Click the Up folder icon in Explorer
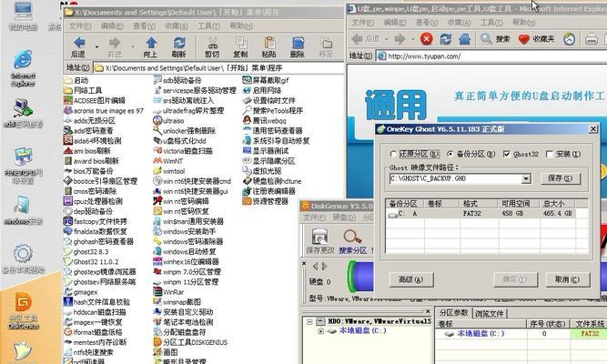Image resolution: width=607 pixels, height=364 pixels. [x=151, y=43]
